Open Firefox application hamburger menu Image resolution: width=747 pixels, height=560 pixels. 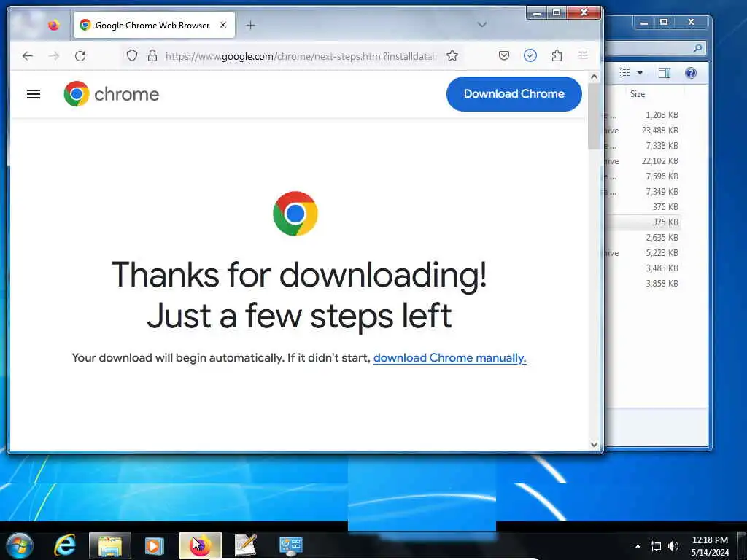[x=583, y=55]
